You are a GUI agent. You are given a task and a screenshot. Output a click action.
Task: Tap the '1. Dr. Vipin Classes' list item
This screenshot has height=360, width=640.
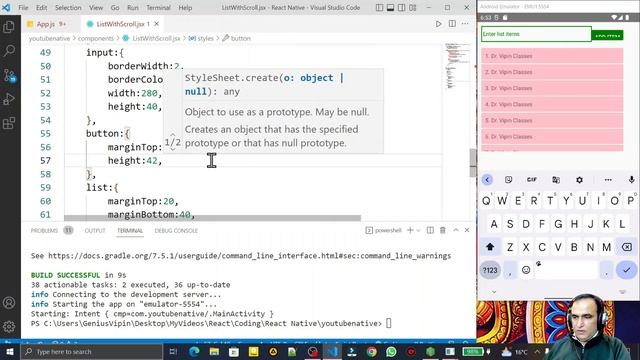coord(552,56)
